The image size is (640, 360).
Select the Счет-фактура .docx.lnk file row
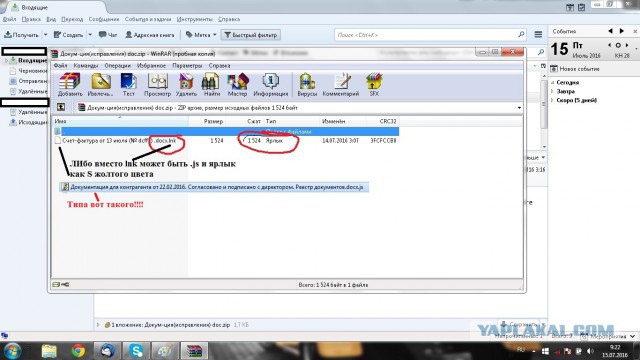226,140
